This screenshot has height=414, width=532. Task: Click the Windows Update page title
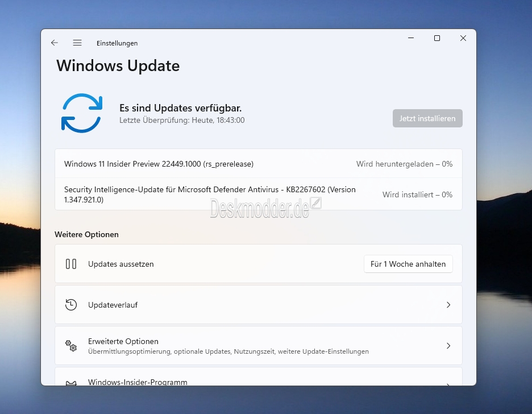(x=118, y=66)
